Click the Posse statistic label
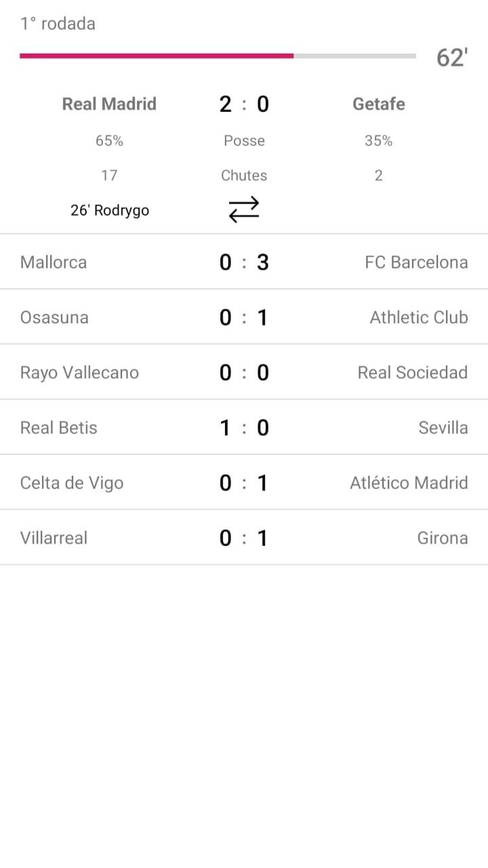Screen dimensions: 488x868 click(244, 140)
